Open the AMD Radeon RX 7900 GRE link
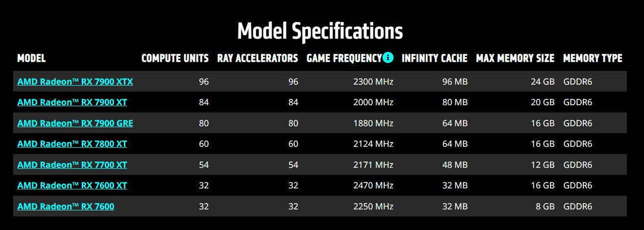Viewport: 644px width, 230px height. 75,123
